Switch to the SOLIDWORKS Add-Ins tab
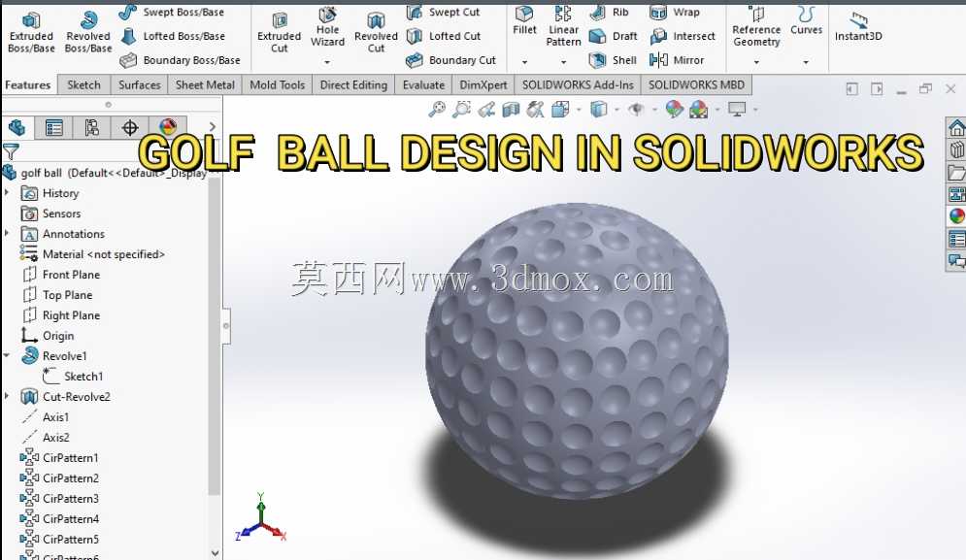The width and height of the screenshot is (966, 560). 578,85
